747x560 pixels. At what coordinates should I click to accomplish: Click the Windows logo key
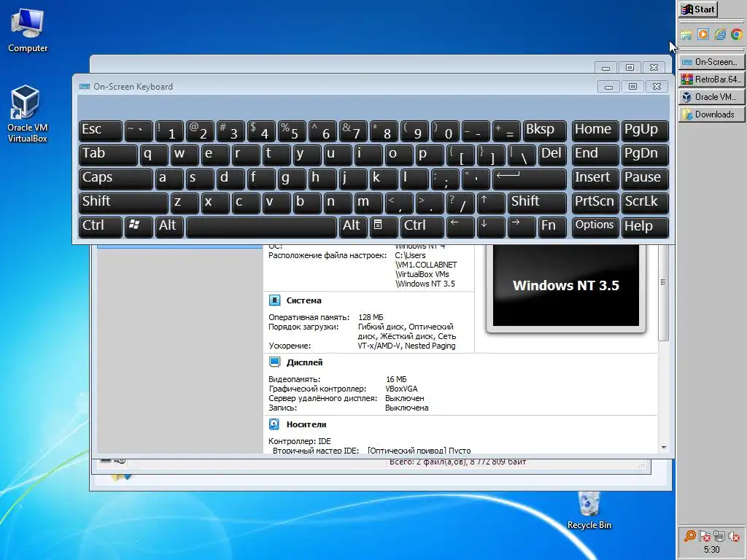coord(139,227)
